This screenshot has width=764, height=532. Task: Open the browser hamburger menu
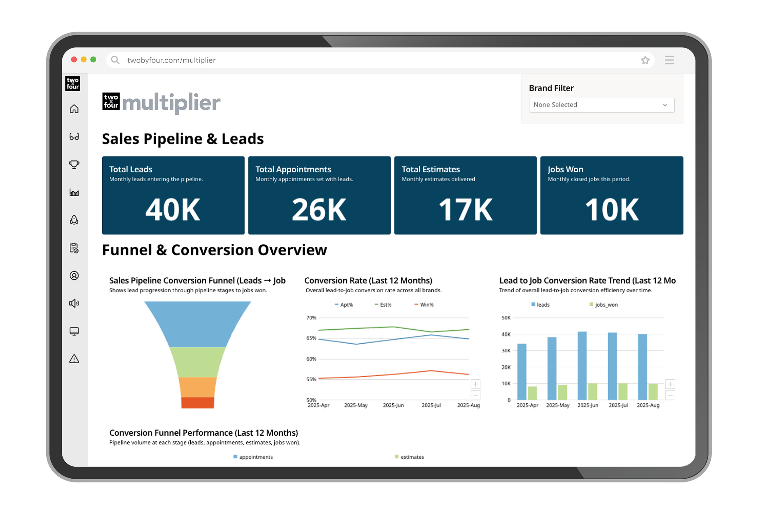pos(669,60)
